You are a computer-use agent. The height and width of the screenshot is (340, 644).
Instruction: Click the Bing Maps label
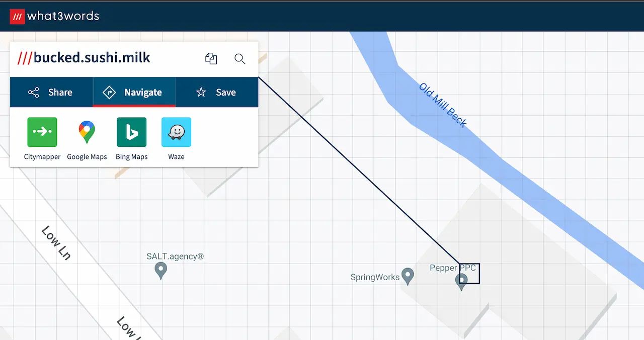(x=132, y=157)
